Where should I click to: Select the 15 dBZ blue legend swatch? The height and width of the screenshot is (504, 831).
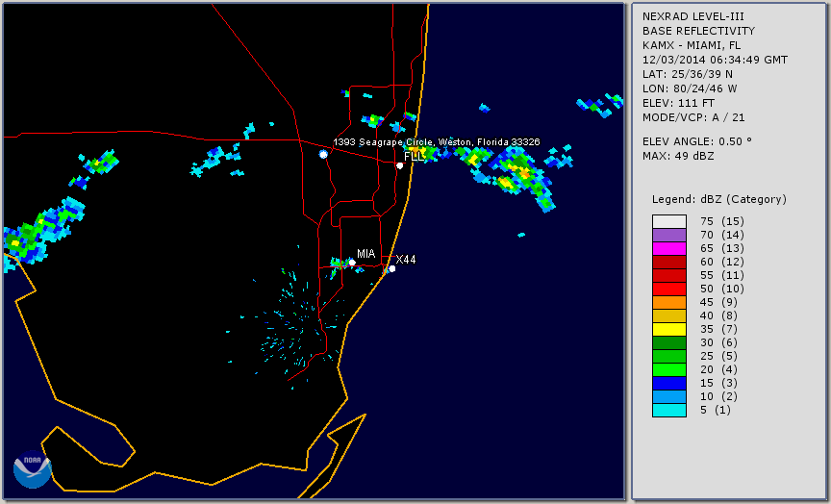668,383
